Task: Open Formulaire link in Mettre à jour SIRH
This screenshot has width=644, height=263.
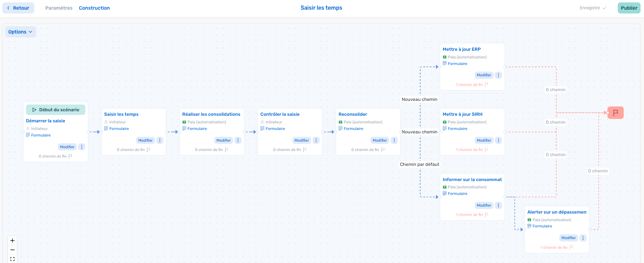Action: pyautogui.click(x=457, y=129)
